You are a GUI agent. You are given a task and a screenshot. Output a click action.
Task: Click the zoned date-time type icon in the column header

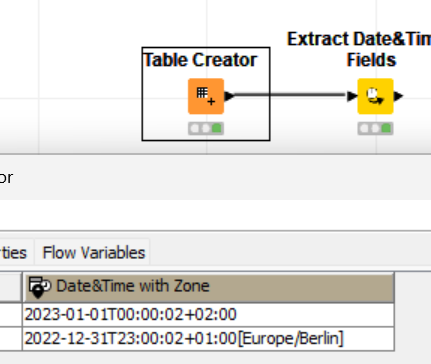[x=39, y=287]
